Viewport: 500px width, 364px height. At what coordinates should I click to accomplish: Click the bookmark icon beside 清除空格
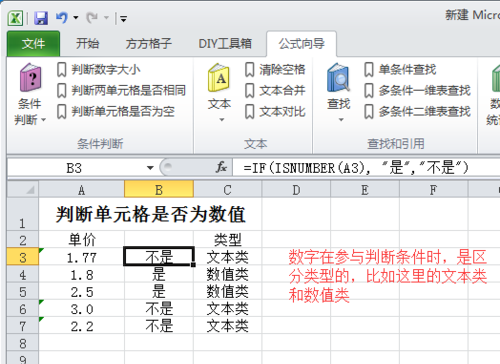tap(250, 70)
